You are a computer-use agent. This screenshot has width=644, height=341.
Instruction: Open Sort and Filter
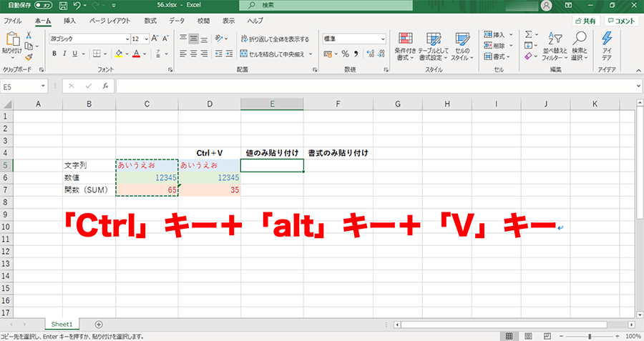click(x=555, y=46)
